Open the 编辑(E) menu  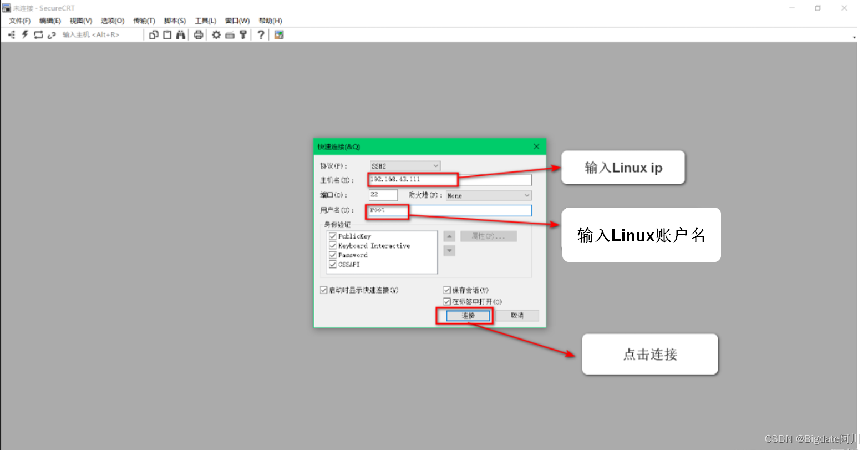[x=50, y=21]
